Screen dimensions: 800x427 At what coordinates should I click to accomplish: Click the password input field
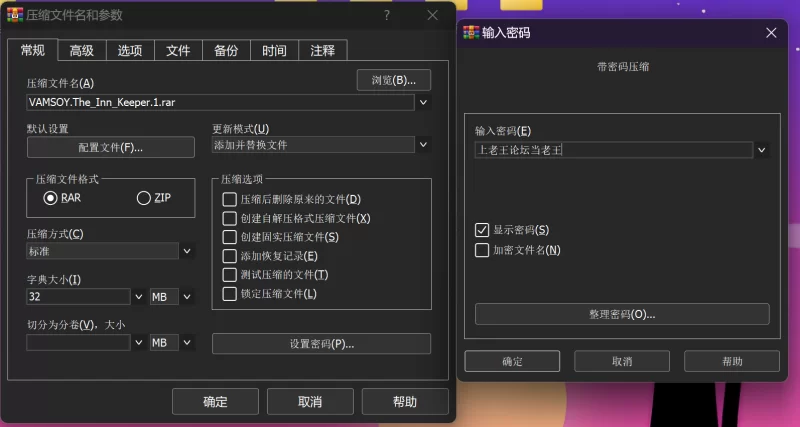[x=614, y=150]
